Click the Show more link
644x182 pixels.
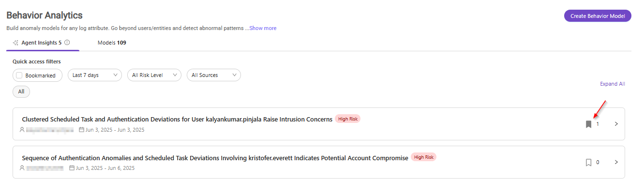point(263,28)
